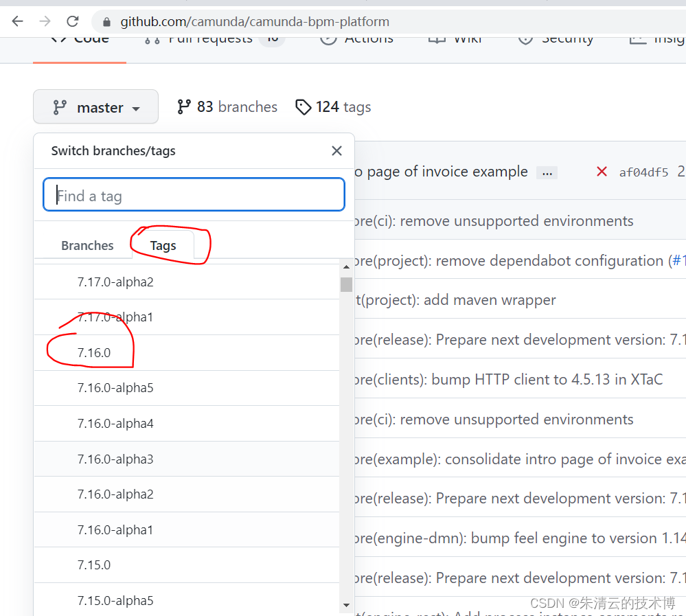This screenshot has width=686, height=616.
Task: View site security lock info
Action: tap(106, 22)
